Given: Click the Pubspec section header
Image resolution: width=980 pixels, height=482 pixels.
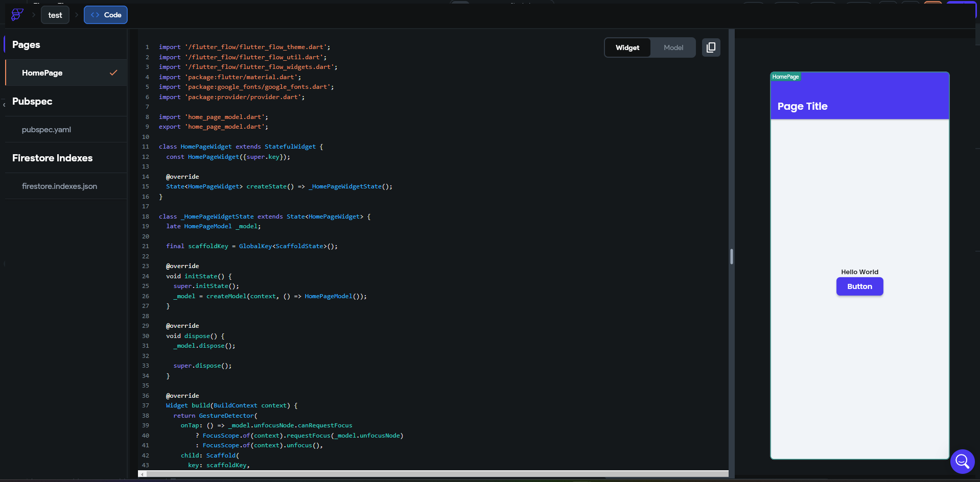Looking at the screenshot, I should [x=32, y=101].
